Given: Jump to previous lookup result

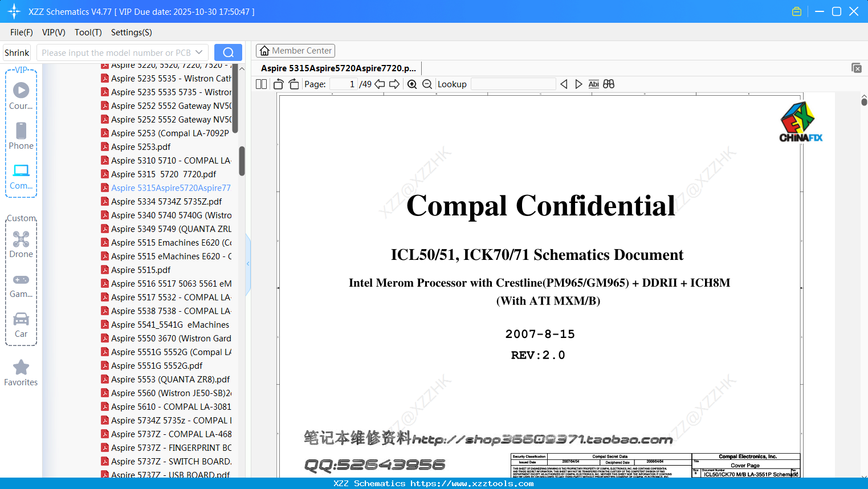Looking at the screenshot, I should (564, 84).
